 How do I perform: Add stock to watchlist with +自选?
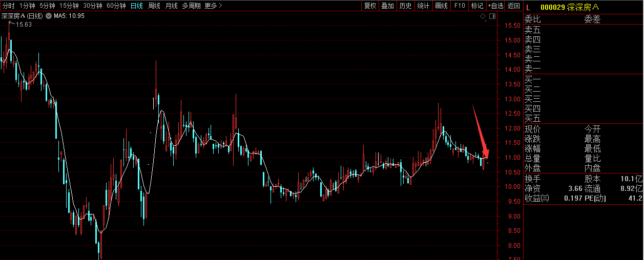pyautogui.click(x=495, y=6)
